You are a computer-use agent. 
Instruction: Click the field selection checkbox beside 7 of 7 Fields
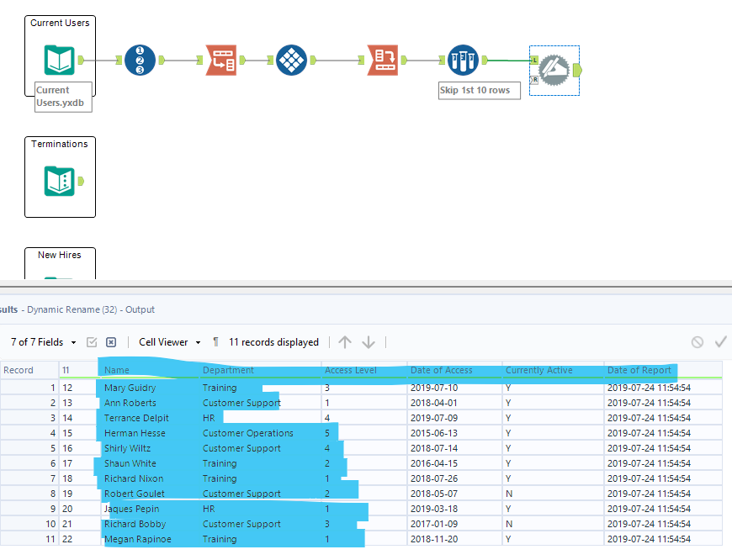coord(92,342)
